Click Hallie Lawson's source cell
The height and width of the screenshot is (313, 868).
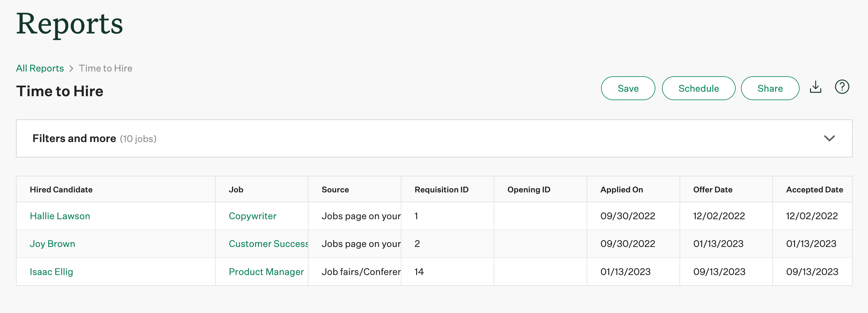(354, 216)
